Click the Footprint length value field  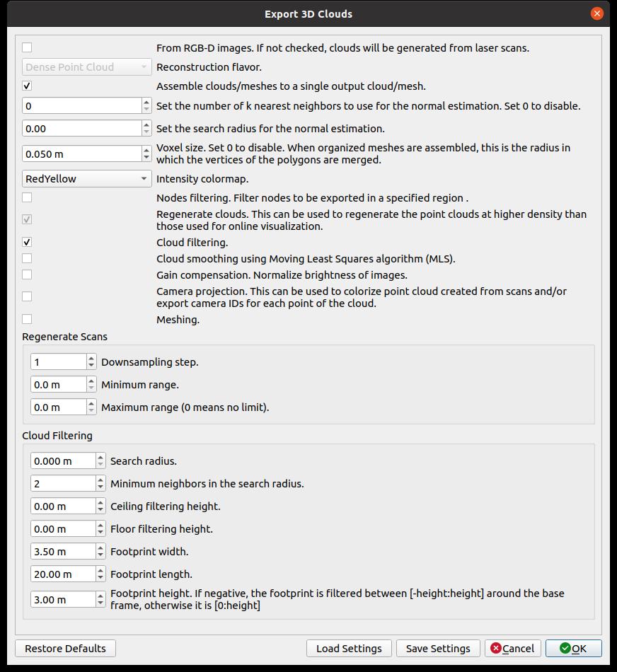point(63,574)
